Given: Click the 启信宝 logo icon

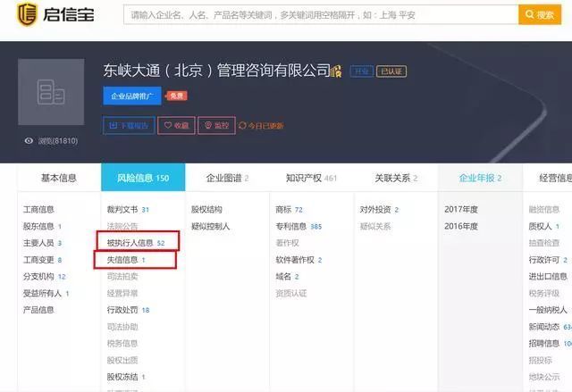Looking at the screenshot, I should coord(28,15).
